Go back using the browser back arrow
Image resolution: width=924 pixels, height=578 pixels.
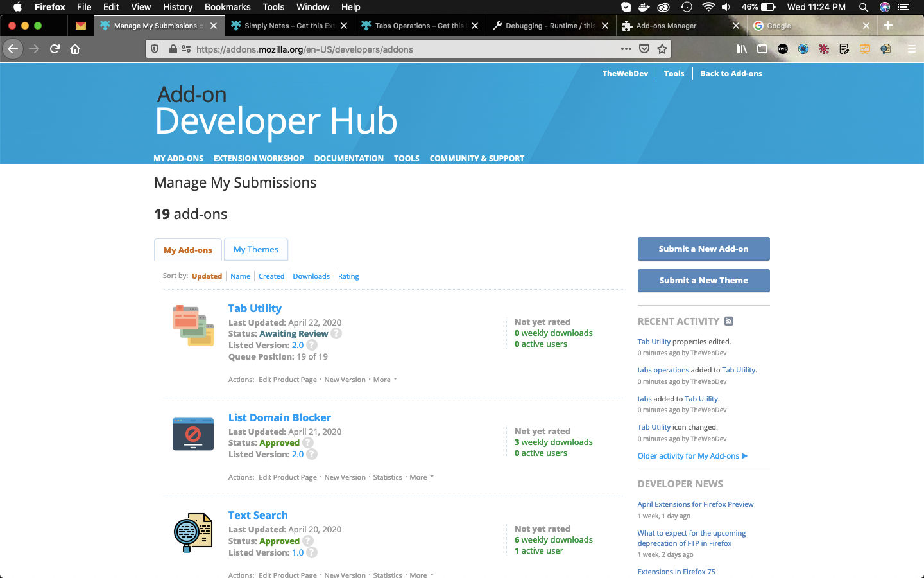point(13,49)
